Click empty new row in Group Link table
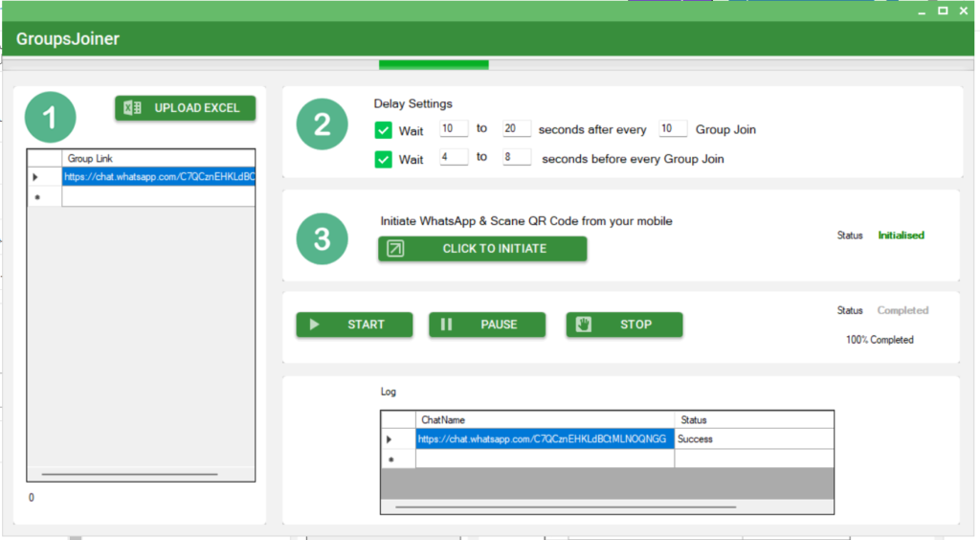The height and width of the screenshot is (540, 980). (x=159, y=196)
